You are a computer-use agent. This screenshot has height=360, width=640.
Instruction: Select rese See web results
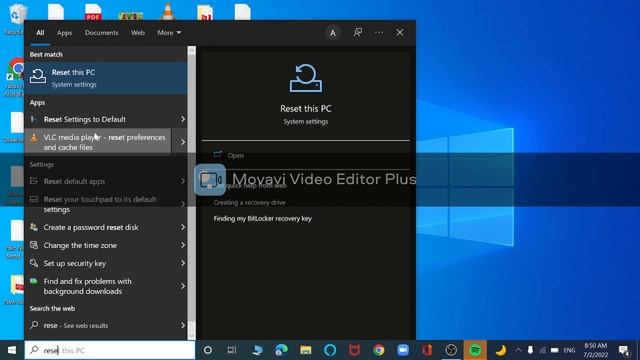(x=98, y=325)
